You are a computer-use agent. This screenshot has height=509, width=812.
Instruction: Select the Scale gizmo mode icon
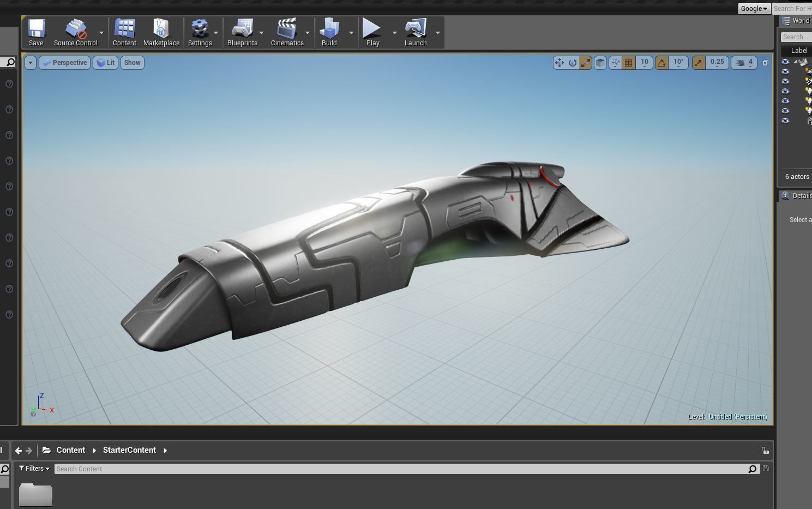point(585,63)
